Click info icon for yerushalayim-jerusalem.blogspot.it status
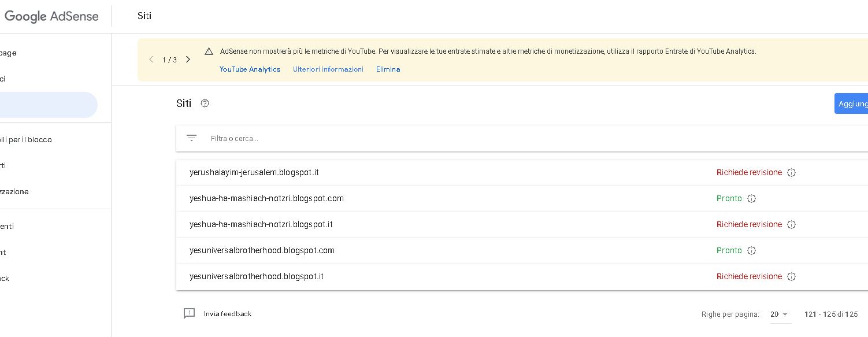The image size is (868, 337). pyautogui.click(x=792, y=172)
